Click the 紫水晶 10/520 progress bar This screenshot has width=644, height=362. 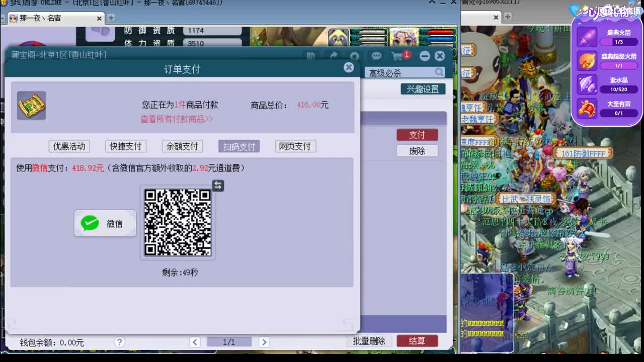click(619, 89)
